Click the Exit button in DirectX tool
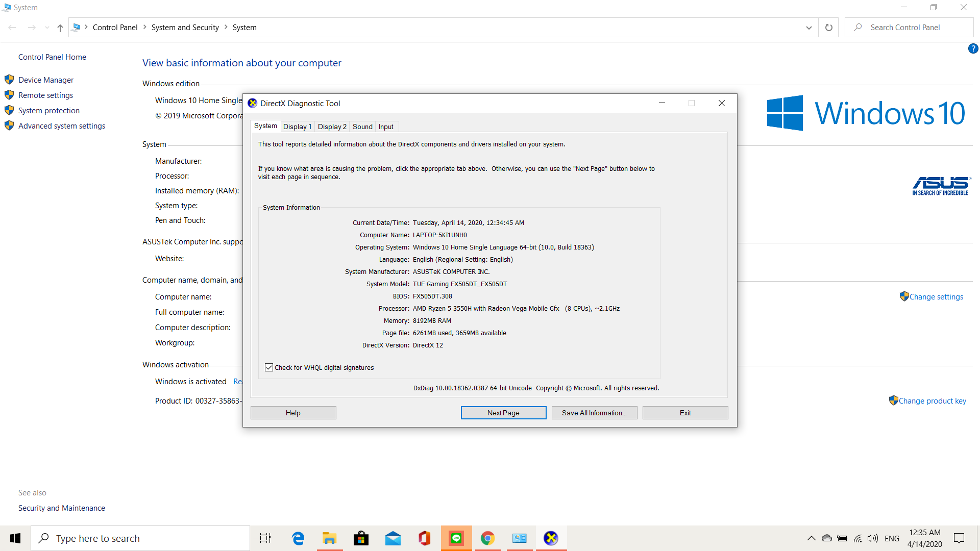The height and width of the screenshot is (551, 980). (685, 413)
